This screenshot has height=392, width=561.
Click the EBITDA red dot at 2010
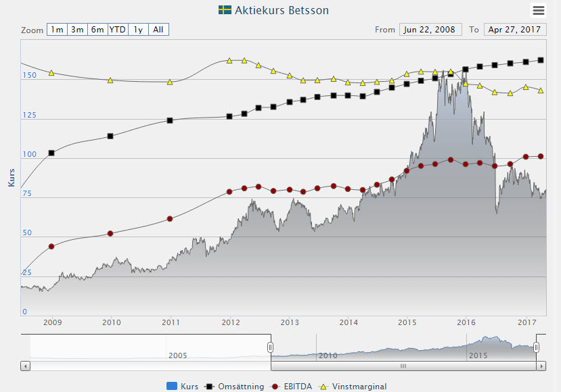(110, 234)
